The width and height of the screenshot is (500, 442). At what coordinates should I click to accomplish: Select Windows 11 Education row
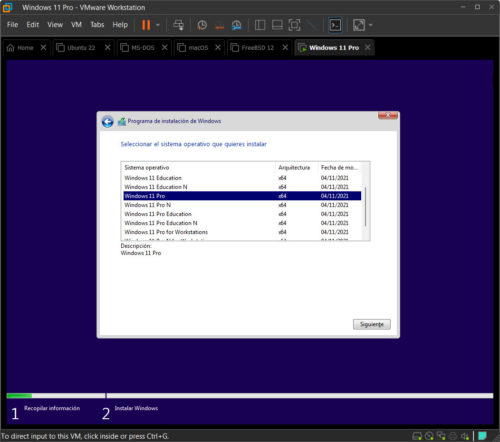click(242, 178)
